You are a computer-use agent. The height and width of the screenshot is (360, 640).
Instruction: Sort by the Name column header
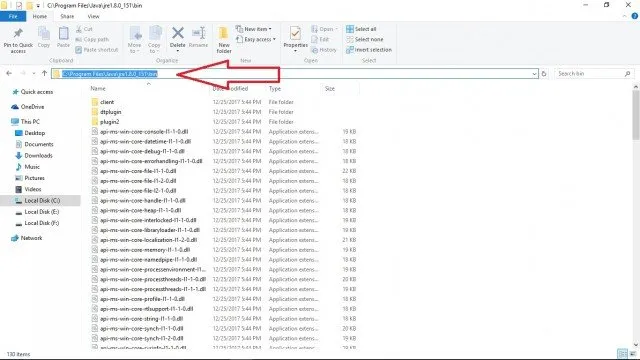pos(98,89)
